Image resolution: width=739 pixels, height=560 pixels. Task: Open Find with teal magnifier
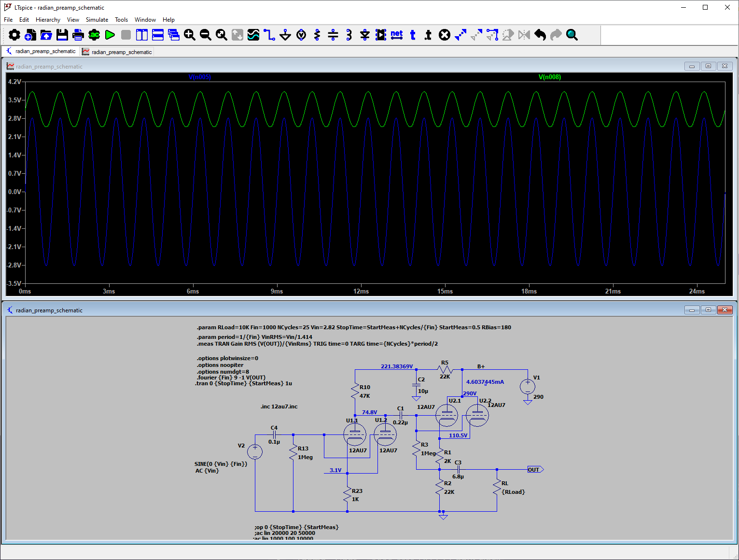tap(572, 35)
